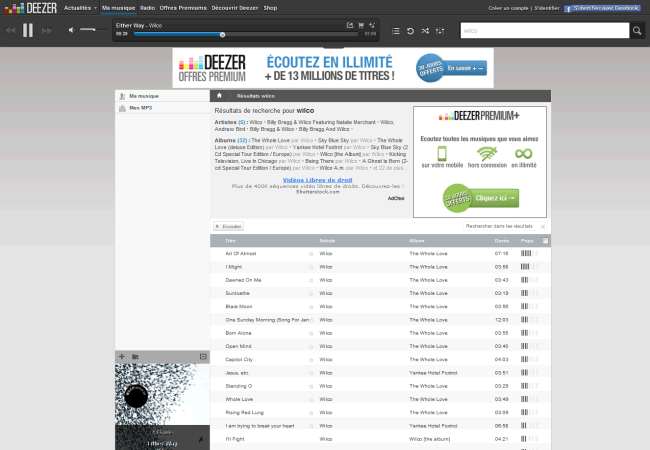
Task: Click Créer un compte link
Action: 508,8
